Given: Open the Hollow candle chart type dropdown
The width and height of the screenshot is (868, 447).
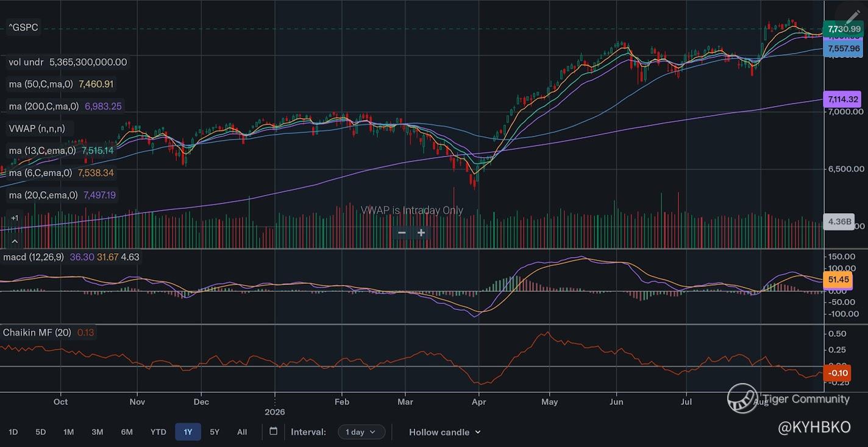Looking at the screenshot, I should [x=444, y=432].
